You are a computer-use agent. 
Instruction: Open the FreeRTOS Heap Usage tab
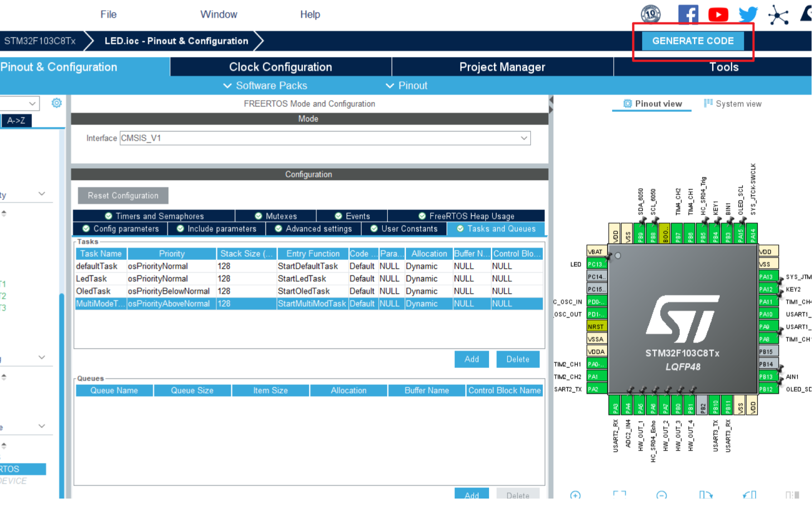pyautogui.click(x=466, y=216)
